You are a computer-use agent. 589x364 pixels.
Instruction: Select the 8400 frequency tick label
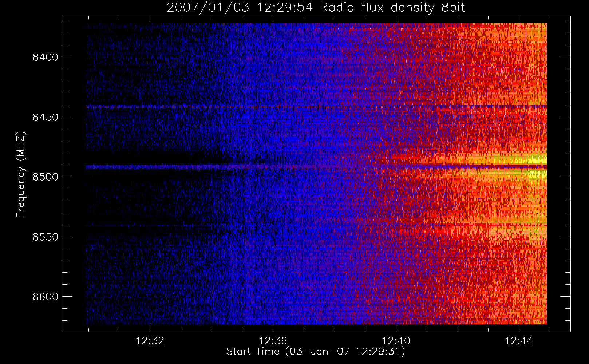click(x=46, y=58)
